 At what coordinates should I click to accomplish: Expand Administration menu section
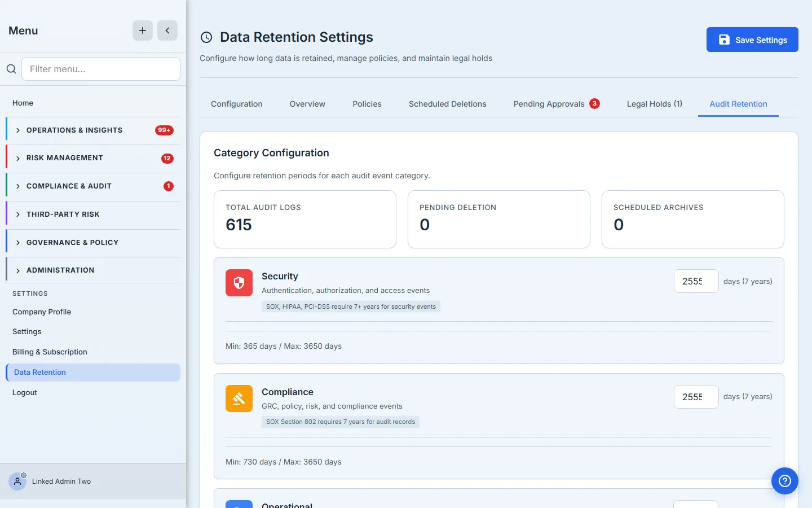[x=93, y=270]
